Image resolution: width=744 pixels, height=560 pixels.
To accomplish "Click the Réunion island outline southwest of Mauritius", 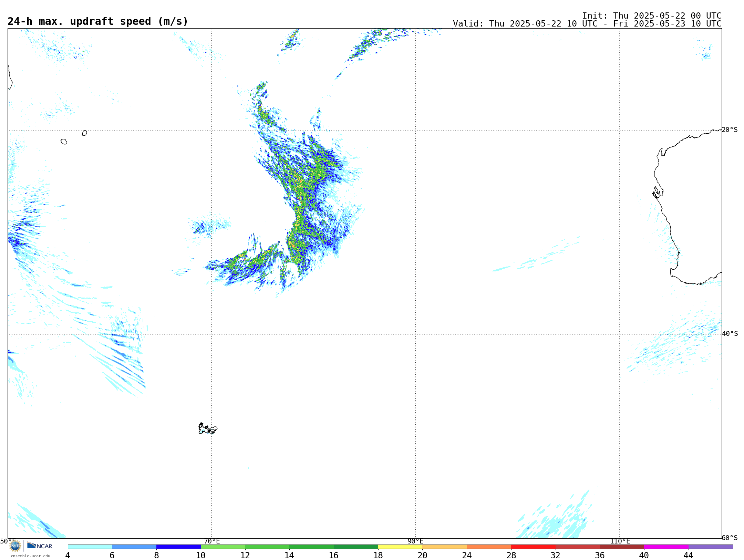I will (64, 142).
